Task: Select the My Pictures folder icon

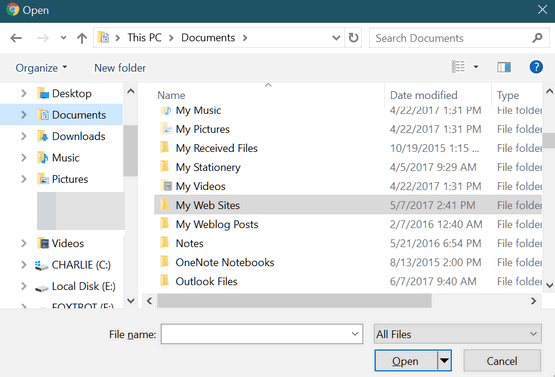Action: tap(166, 129)
